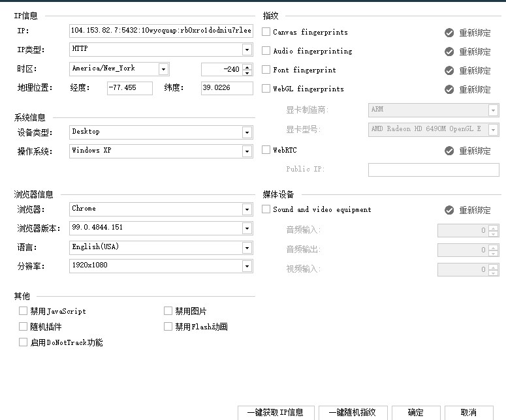Click the 纬度 latitude field 39.0226
Viewport: 506px width, 420px height.
227,88
